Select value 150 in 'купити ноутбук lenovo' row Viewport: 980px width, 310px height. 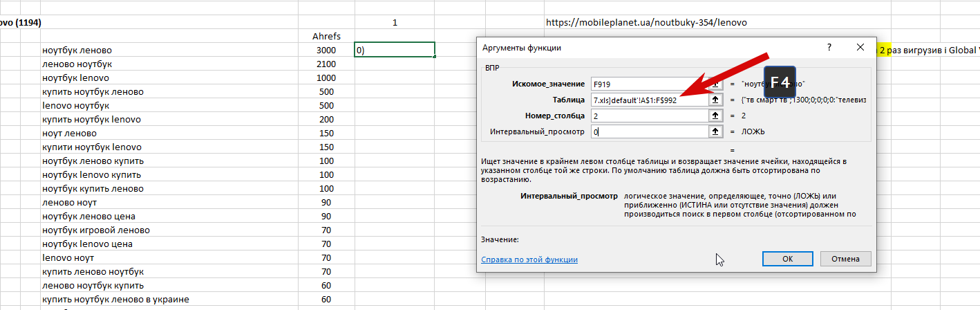(326, 147)
